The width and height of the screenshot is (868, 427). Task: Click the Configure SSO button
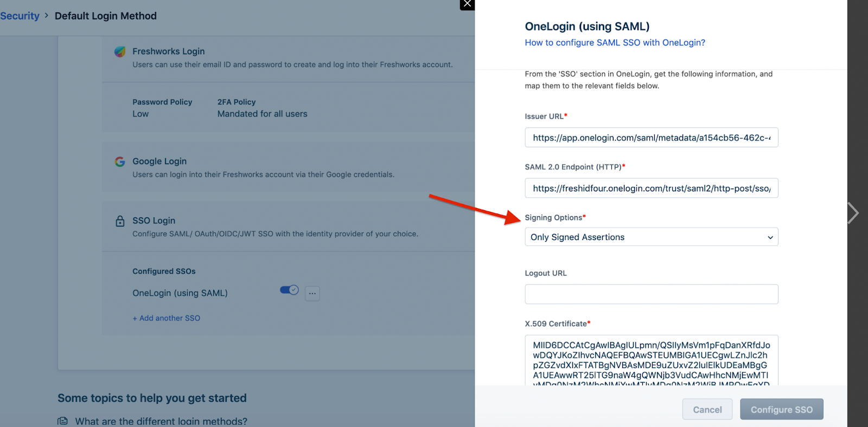pos(782,409)
